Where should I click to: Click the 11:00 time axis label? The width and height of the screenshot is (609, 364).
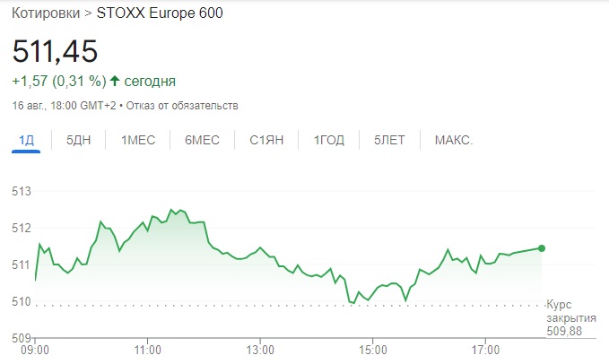[148, 350]
